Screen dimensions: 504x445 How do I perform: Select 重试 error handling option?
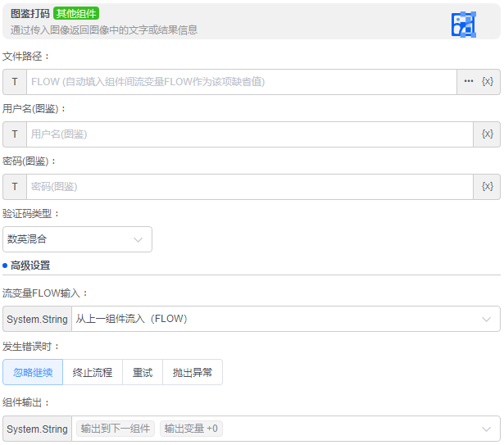click(143, 372)
